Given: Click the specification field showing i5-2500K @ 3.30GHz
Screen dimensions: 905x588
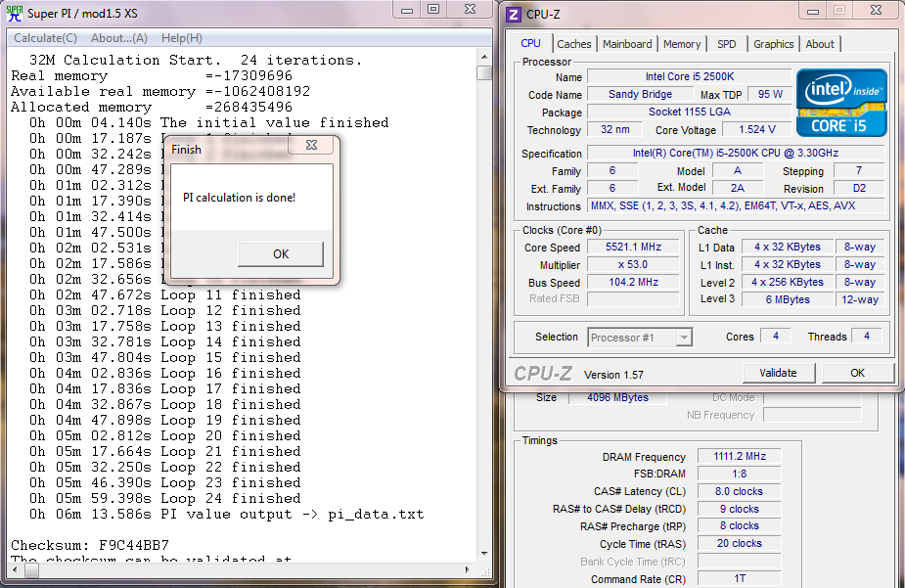Looking at the screenshot, I should [736, 153].
